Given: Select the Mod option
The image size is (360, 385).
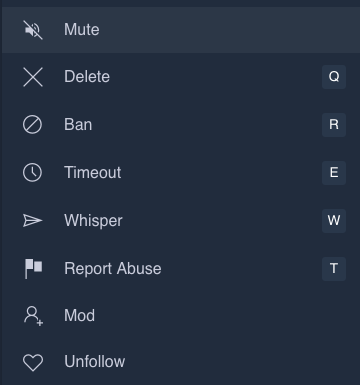Looking at the screenshot, I should (181, 316).
